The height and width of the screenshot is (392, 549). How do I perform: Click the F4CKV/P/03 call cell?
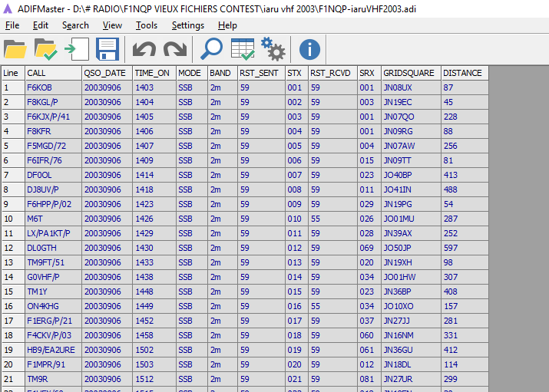[x=53, y=335]
